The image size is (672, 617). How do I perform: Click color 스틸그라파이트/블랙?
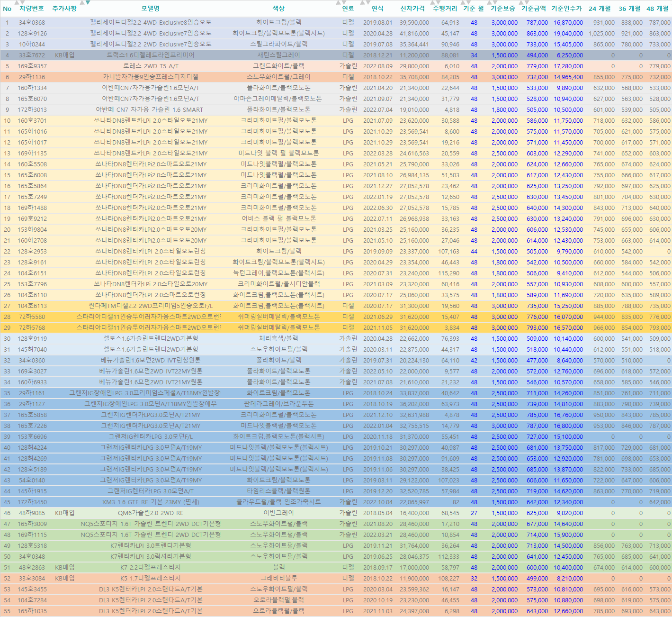pyautogui.click(x=278, y=44)
